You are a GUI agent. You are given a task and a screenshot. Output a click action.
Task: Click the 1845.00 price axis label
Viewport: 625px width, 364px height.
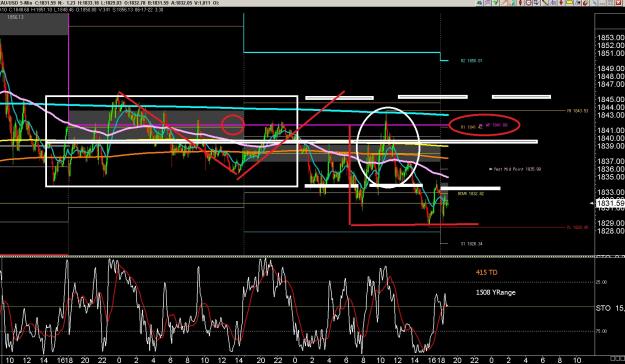[610, 100]
